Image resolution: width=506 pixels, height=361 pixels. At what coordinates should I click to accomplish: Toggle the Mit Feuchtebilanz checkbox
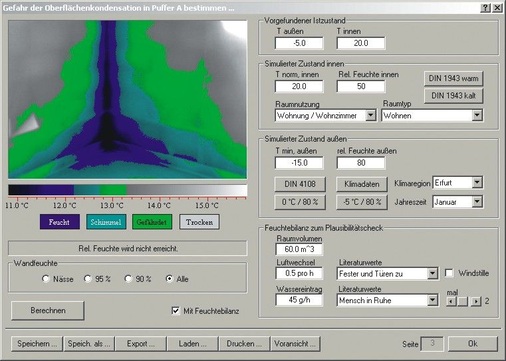click(x=175, y=311)
